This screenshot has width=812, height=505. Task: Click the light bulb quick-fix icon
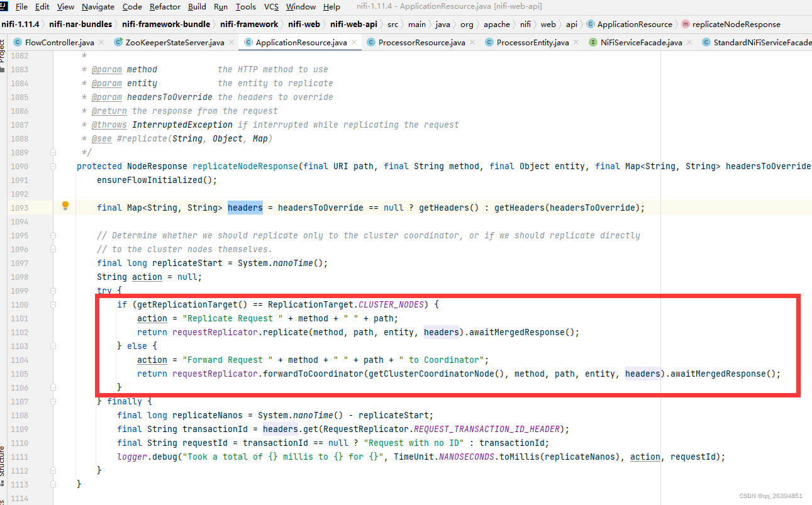(x=65, y=206)
